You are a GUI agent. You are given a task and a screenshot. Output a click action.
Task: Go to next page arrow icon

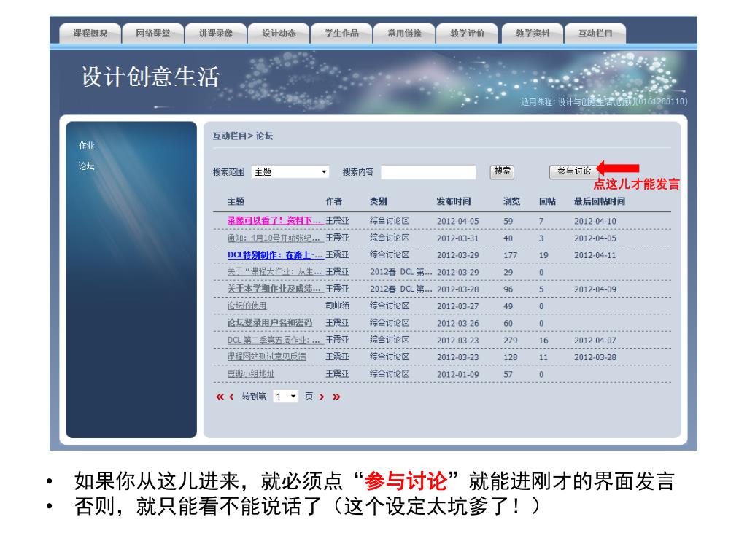pos(322,397)
